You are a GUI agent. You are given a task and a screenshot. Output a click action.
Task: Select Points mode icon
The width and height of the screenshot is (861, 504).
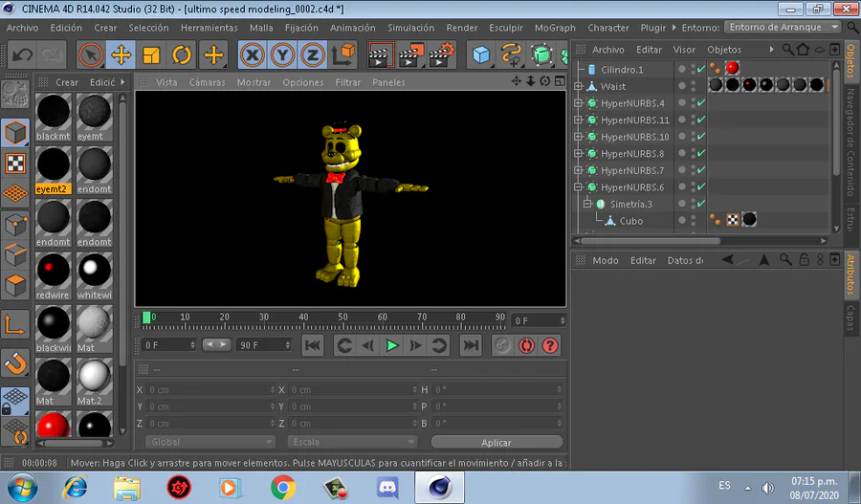[x=15, y=225]
